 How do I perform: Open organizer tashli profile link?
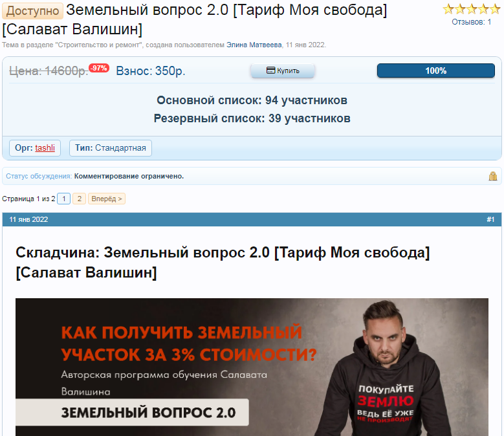click(45, 147)
